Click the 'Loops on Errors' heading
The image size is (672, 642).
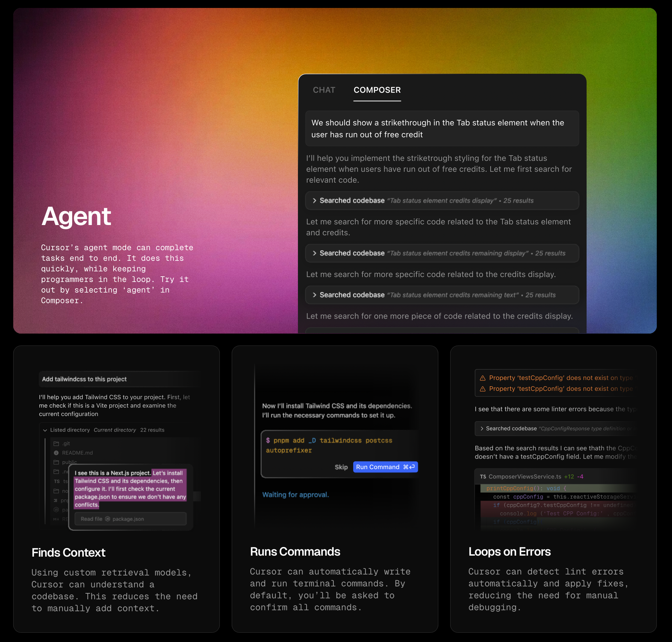[x=509, y=552]
